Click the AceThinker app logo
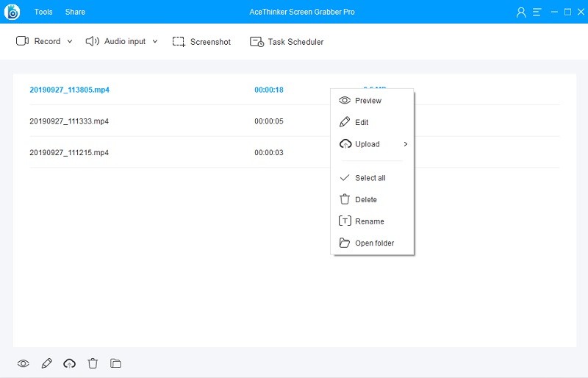This screenshot has height=378, width=588. tap(12, 12)
